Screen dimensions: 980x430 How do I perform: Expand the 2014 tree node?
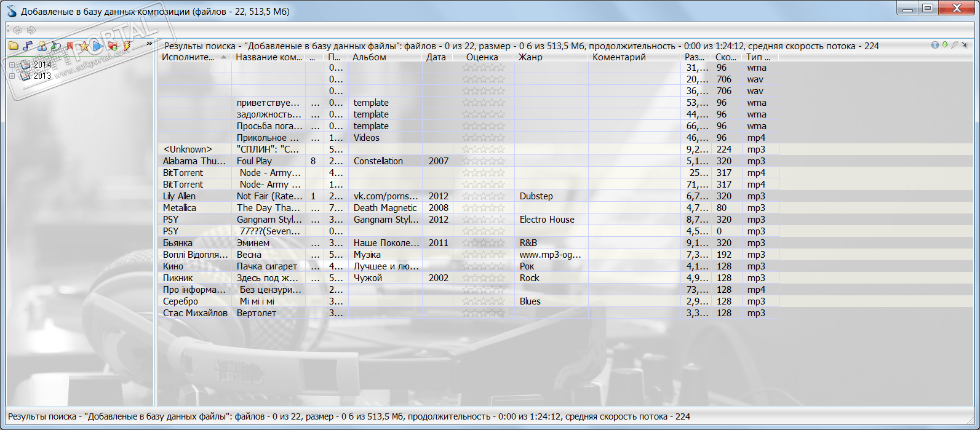[12, 65]
